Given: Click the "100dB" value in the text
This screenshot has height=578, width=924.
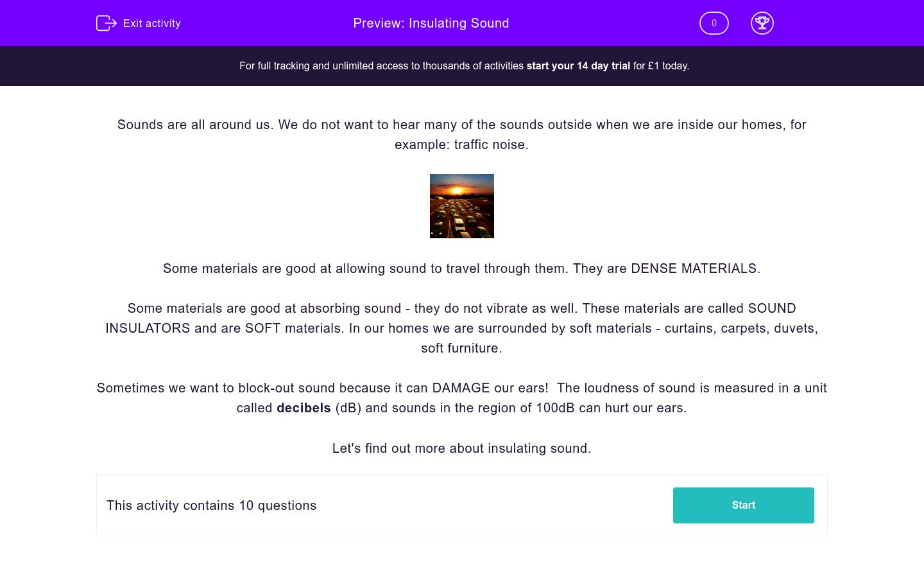Looking at the screenshot, I should pos(555,408).
